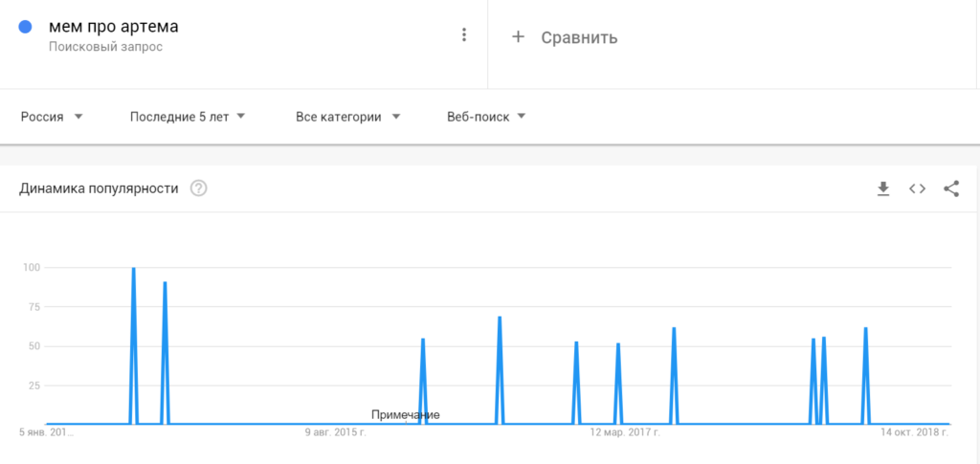Open the three-dot menu for the search term

coord(464,35)
